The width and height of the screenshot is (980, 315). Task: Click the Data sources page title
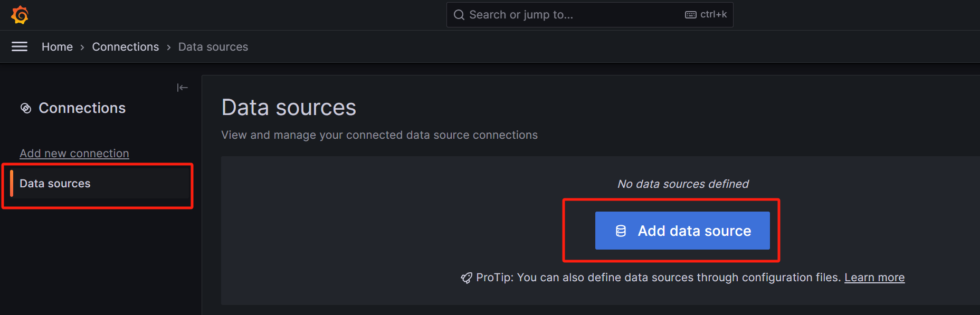[x=289, y=108]
